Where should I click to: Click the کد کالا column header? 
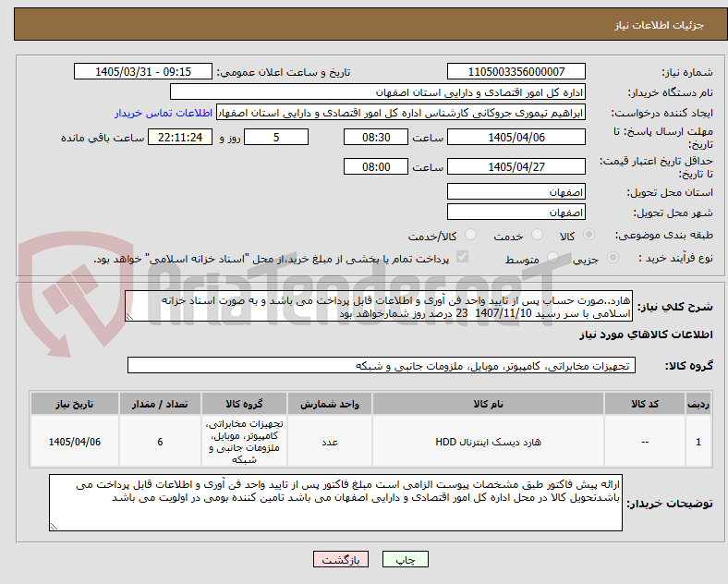pos(645,404)
